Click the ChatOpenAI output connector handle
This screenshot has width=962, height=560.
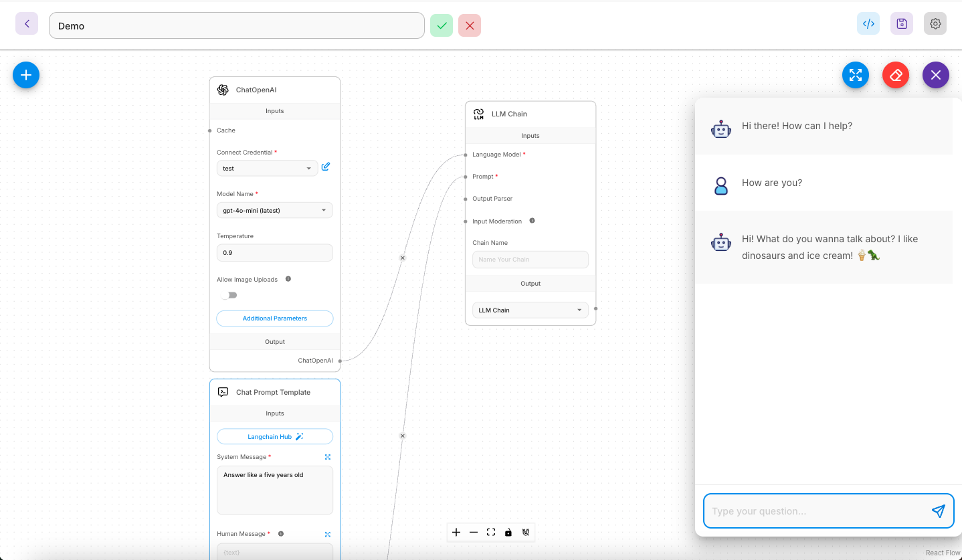tap(341, 361)
